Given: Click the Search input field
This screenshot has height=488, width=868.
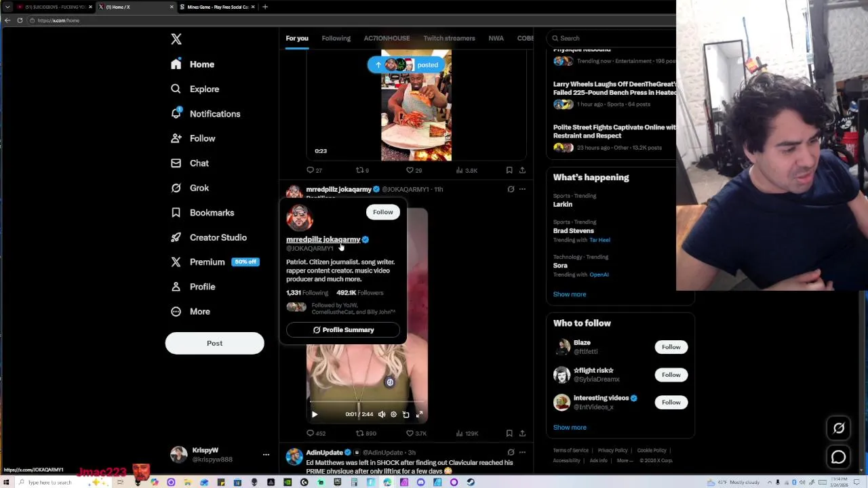Looking at the screenshot, I should [x=614, y=39].
